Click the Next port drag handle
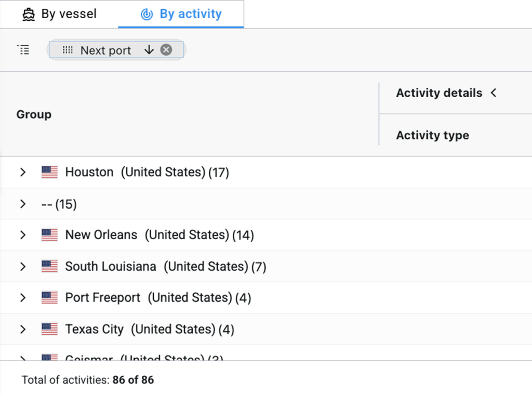This screenshot has width=532, height=394. [x=68, y=50]
